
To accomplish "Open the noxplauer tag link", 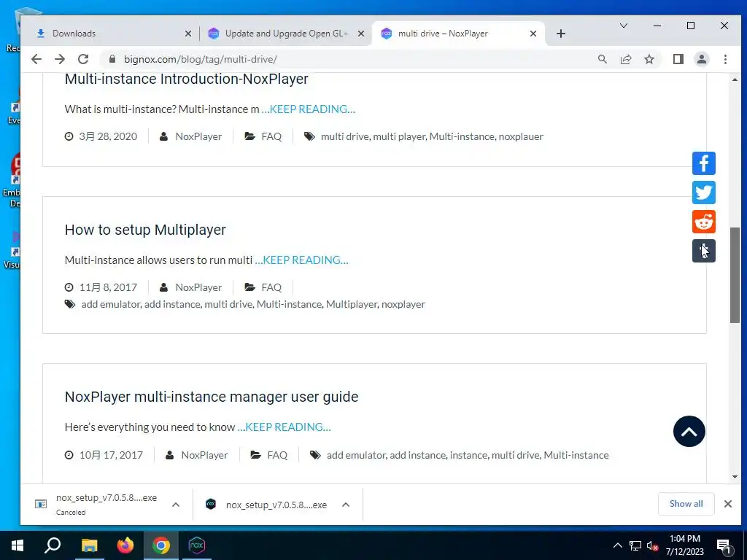I will coord(521,136).
